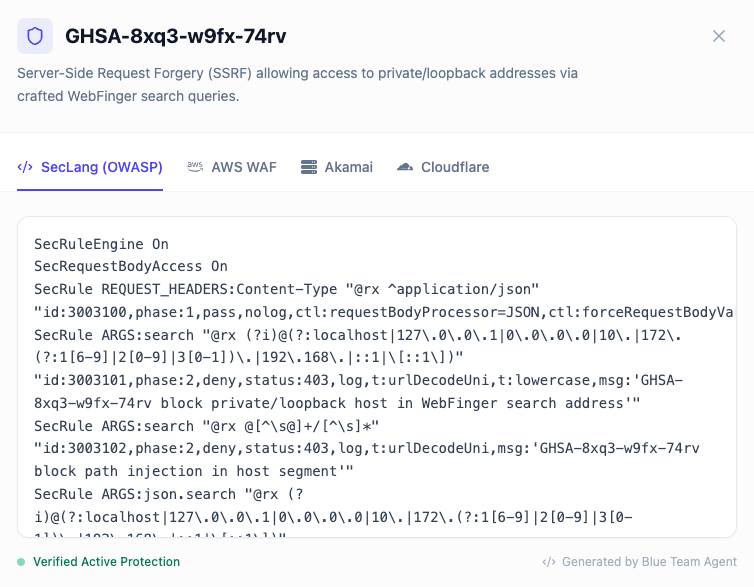Switch to the Cloudflare tab
Viewport: 754px width, 587px height.
(x=443, y=167)
